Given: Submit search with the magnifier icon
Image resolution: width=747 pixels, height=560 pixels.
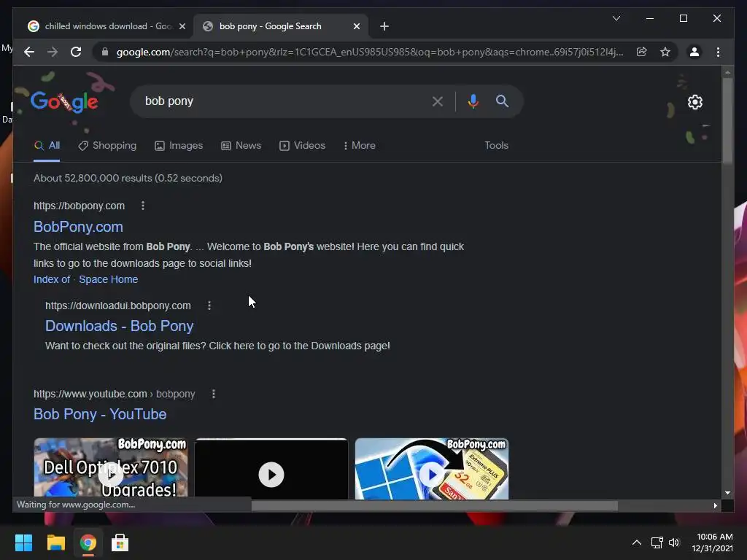Looking at the screenshot, I should click(502, 101).
